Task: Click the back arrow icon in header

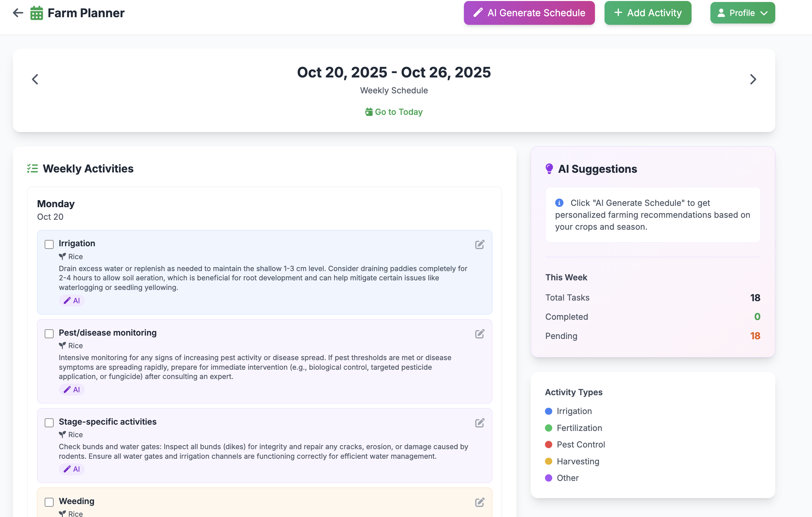Action: point(18,13)
